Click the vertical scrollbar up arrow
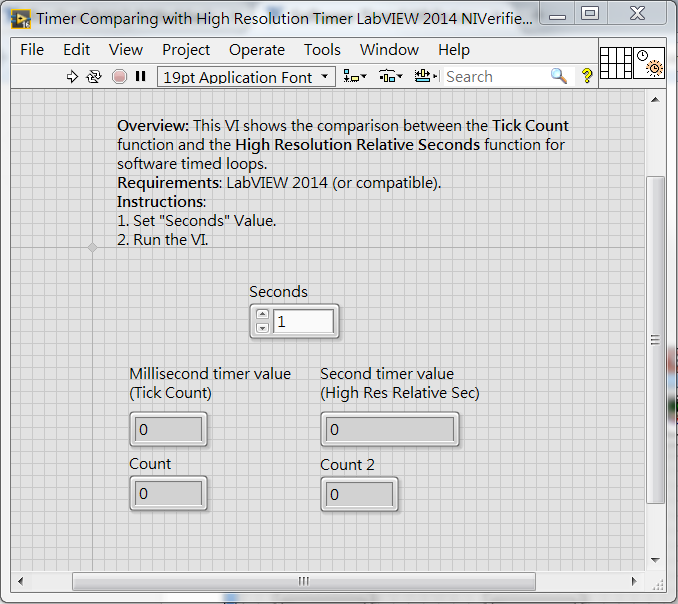Viewport: 678px width, 604px height. pos(656,100)
